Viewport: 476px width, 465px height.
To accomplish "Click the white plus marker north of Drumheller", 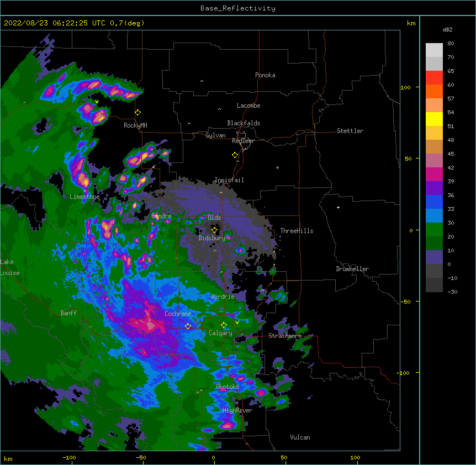I will pos(338,207).
